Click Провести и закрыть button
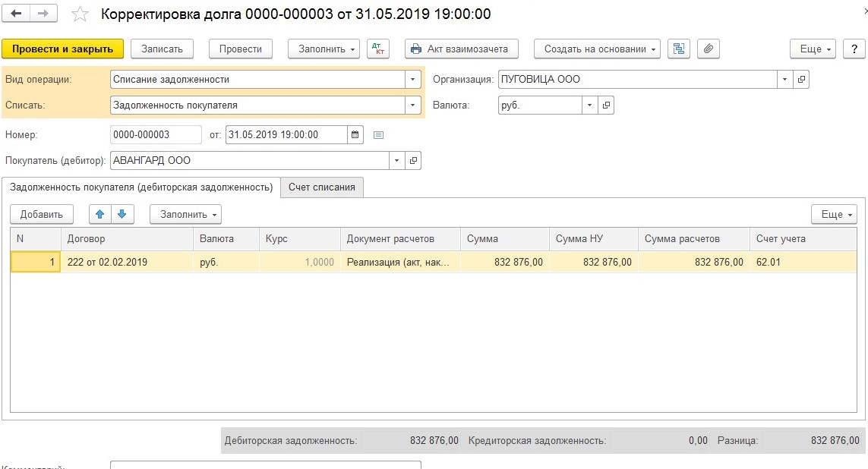The width and height of the screenshot is (868, 469). pyautogui.click(x=62, y=49)
